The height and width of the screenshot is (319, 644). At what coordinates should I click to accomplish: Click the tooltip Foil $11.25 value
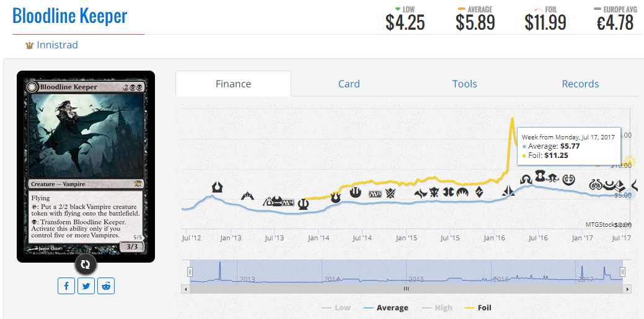(557, 155)
